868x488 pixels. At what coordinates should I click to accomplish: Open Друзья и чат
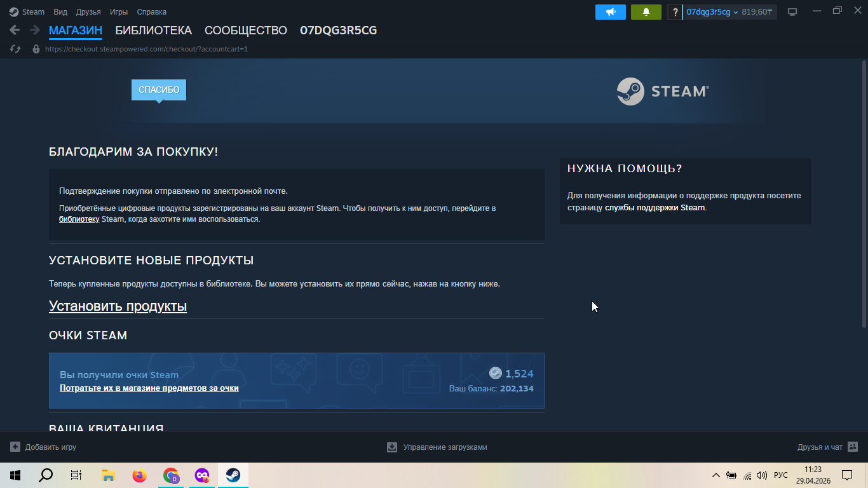820,447
